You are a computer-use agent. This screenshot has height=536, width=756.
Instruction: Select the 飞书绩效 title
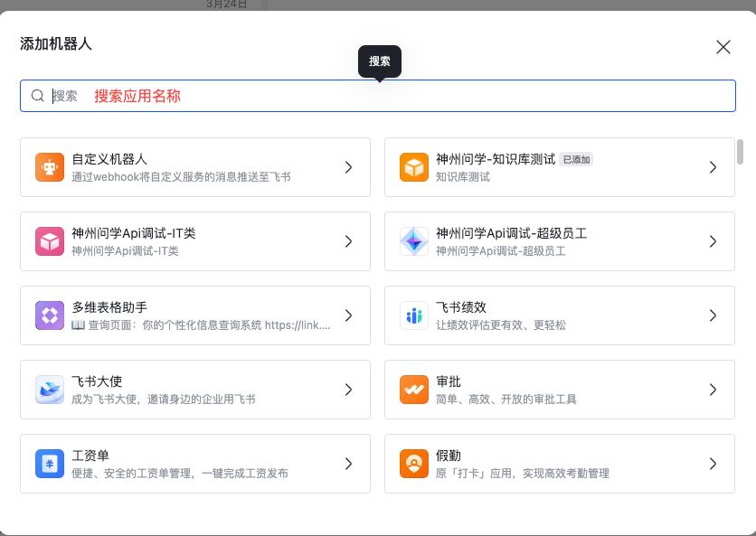[x=461, y=307]
